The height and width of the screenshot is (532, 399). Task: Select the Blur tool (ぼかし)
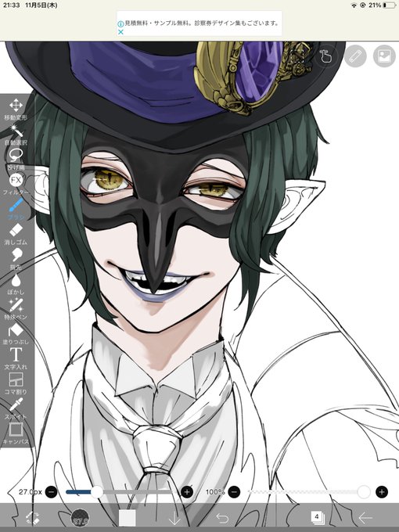[x=16, y=284]
